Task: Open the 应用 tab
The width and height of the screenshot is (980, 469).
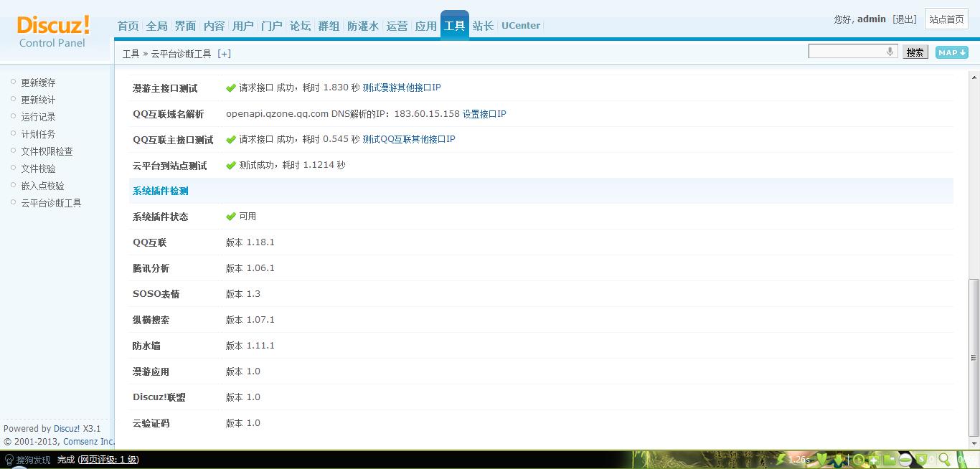Action: [425, 26]
